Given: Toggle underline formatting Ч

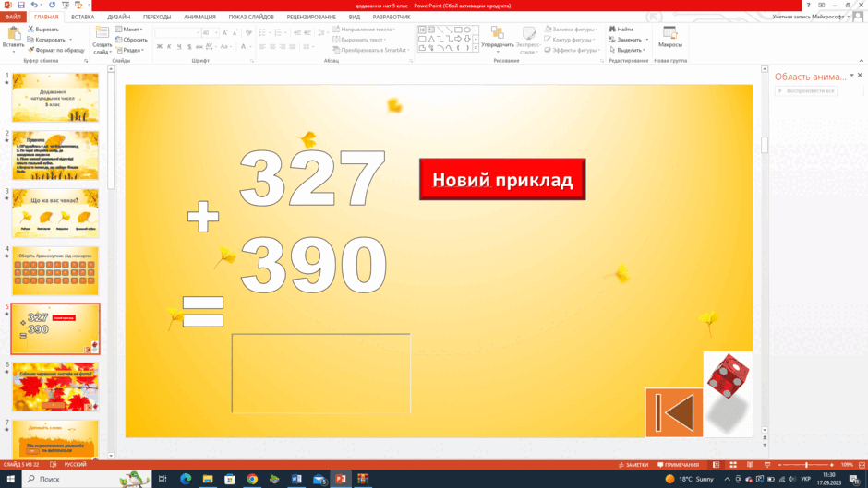Looking at the screenshot, I should click(x=179, y=46).
